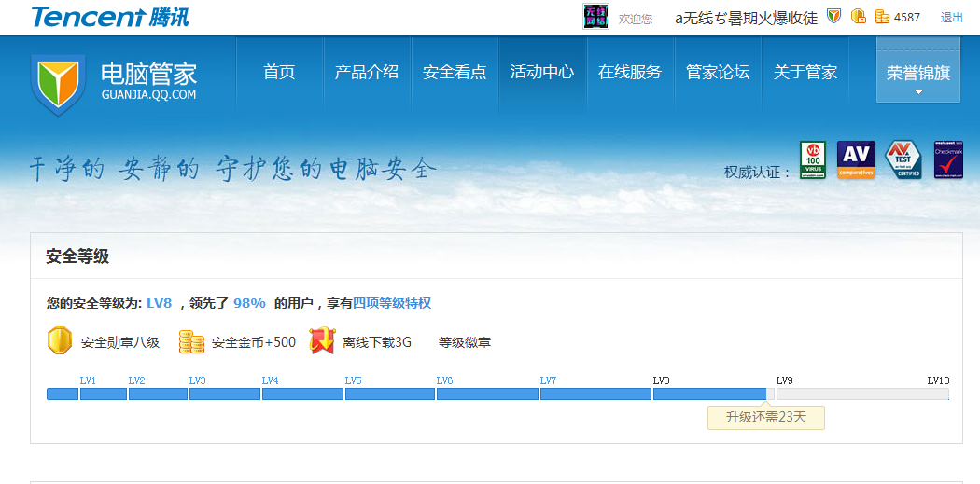The height and width of the screenshot is (484, 980).
Task: Open the 活动中心 navigation tab
Action: click(542, 72)
